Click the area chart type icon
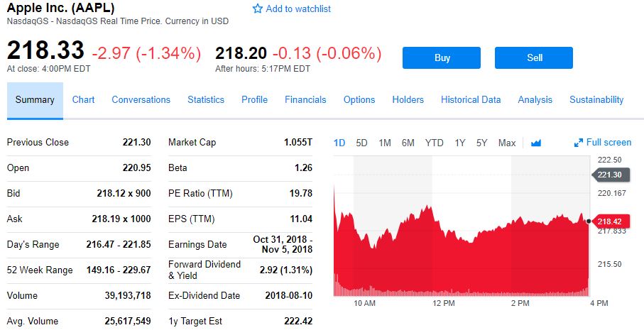The width and height of the screenshot is (644, 335). pyautogui.click(x=536, y=143)
